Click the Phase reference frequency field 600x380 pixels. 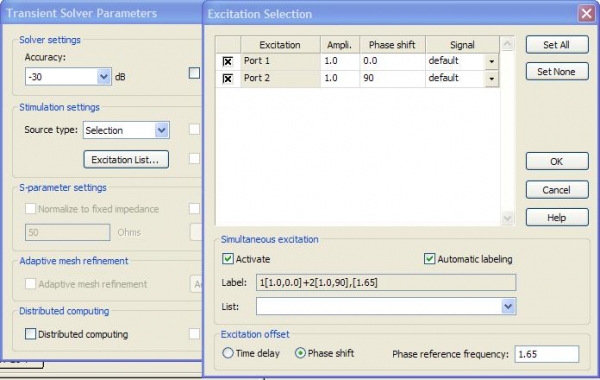546,354
